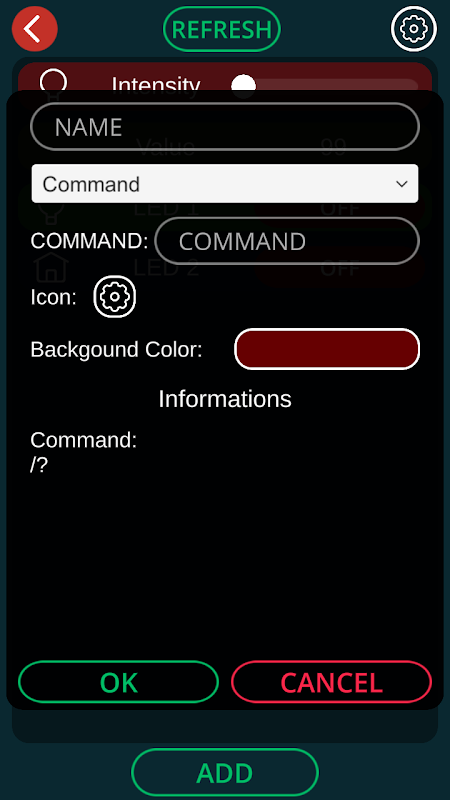Open the Command type dropdown

(x=225, y=184)
